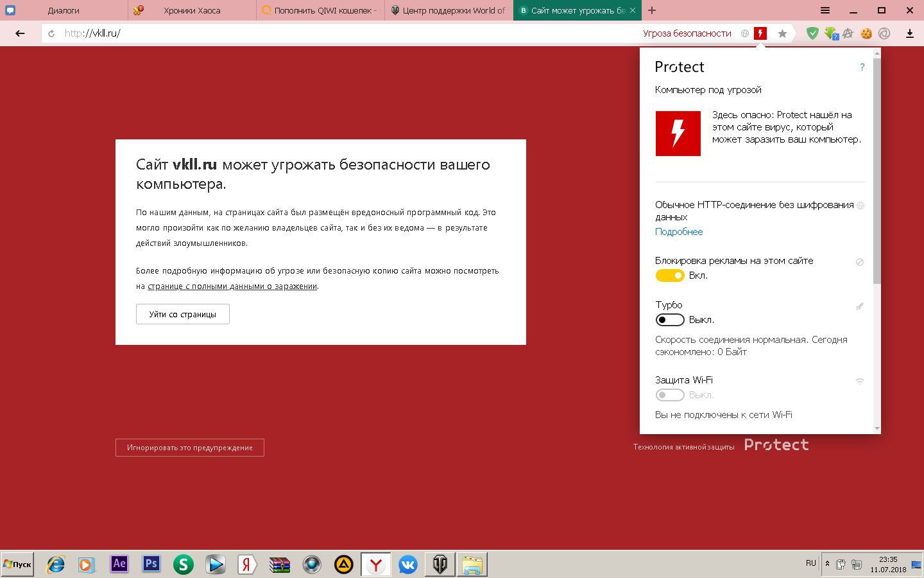Disable ad blocking toggle on this site
Viewport: 924px width, 578px height.
click(669, 276)
